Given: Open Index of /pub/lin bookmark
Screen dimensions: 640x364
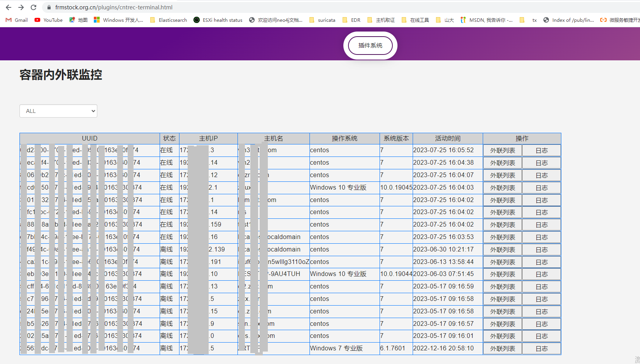Looking at the screenshot, I should (569, 20).
